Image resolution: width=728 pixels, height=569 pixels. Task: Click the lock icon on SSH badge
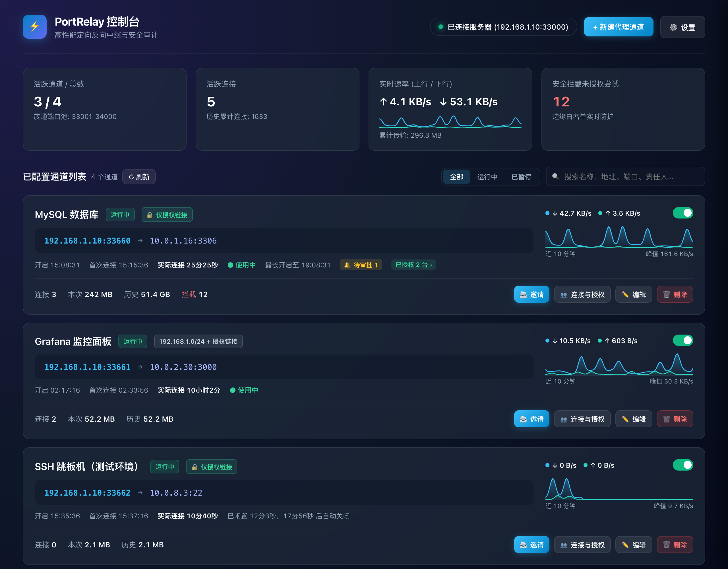[x=194, y=467]
